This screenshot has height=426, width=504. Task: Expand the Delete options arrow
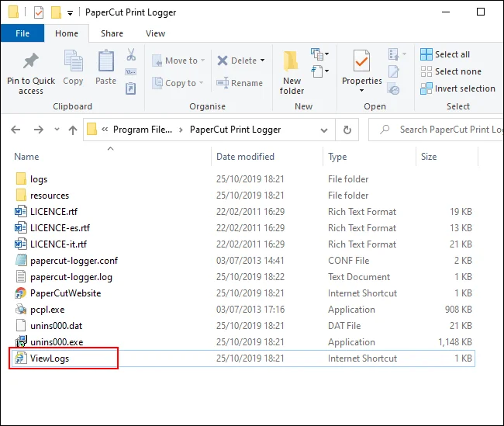(x=263, y=61)
